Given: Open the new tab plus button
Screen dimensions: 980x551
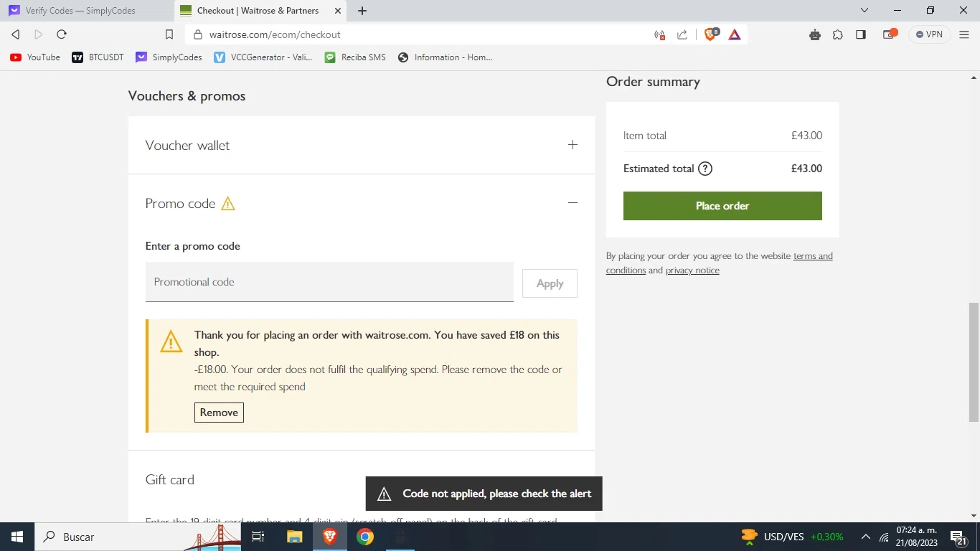Looking at the screenshot, I should coord(362,11).
